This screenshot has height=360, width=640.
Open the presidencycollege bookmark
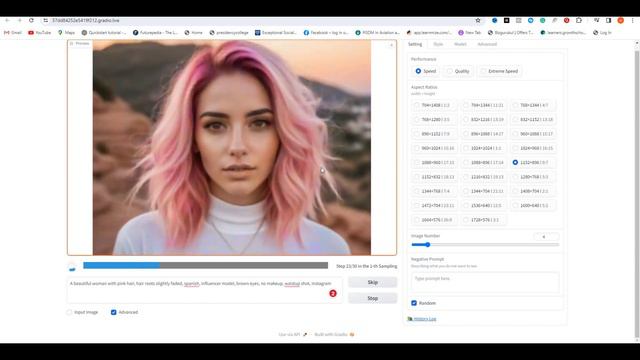click(x=229, y=33)
